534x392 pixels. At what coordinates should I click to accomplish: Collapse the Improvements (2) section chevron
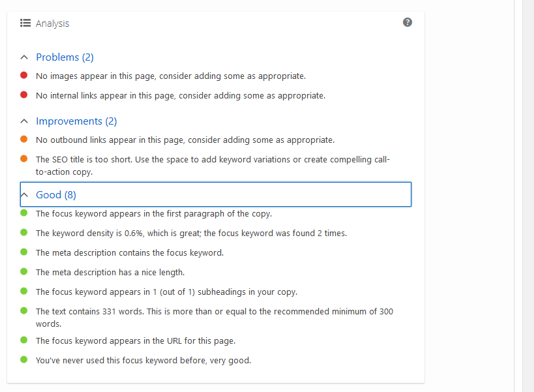tap(24, 121)
